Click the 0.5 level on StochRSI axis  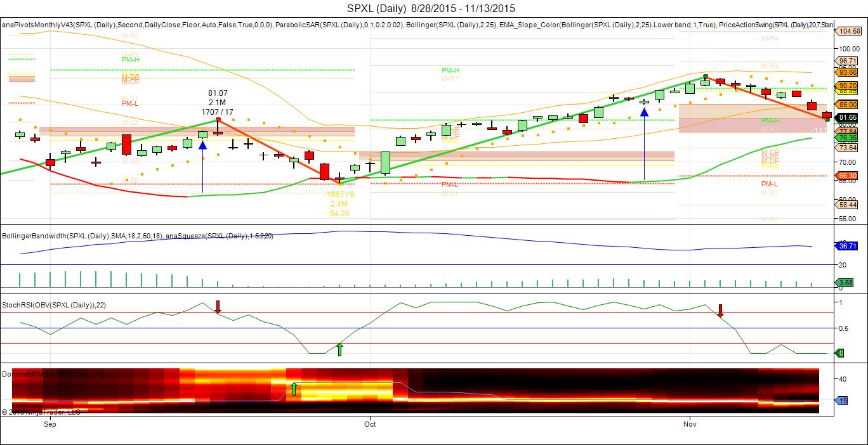(x=843, y=328)
